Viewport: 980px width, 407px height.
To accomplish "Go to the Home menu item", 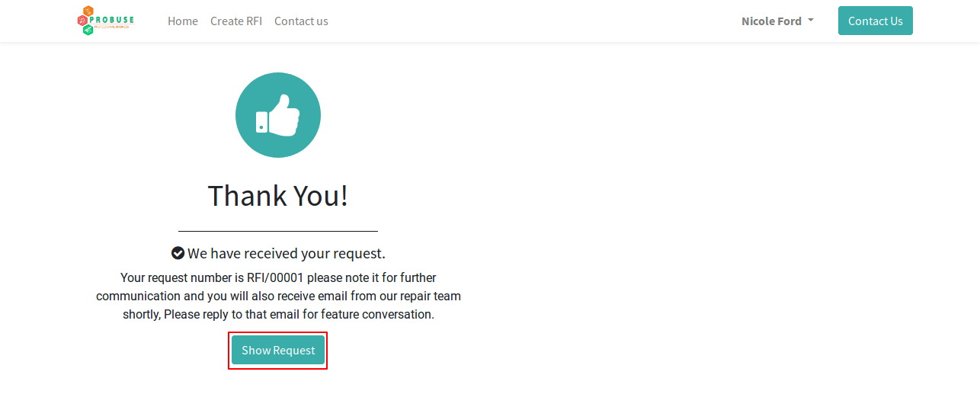I will [x=183, y=21].
